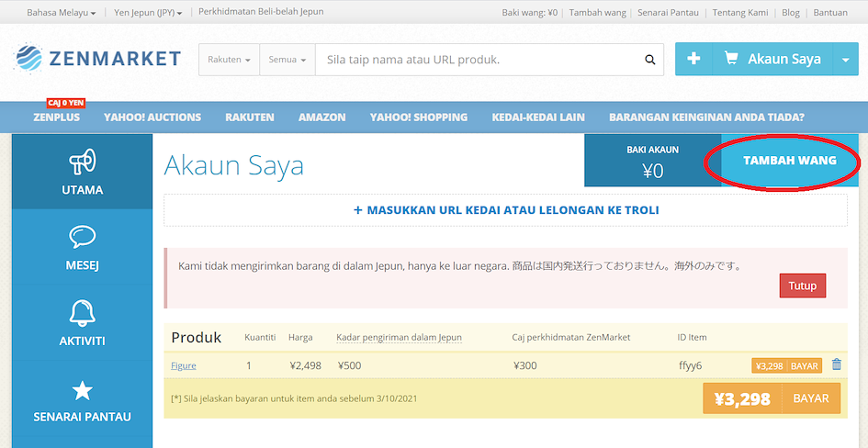The width and height of the screenshot is (868, 448).
Task: Click the CAJ 0 YEN badge
Action: point(66,103)
